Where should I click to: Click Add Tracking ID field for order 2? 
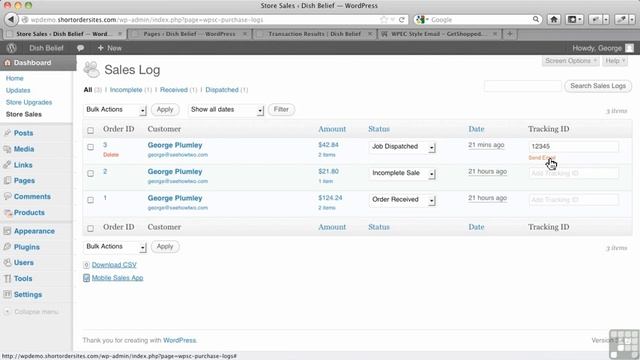pos(573,173)
